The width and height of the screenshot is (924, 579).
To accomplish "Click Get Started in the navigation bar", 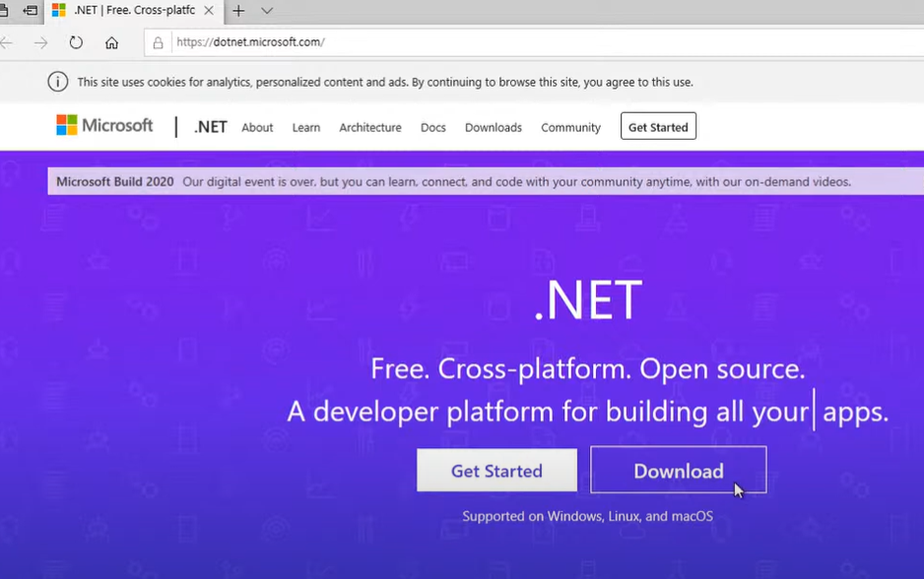I will (658, 126).
